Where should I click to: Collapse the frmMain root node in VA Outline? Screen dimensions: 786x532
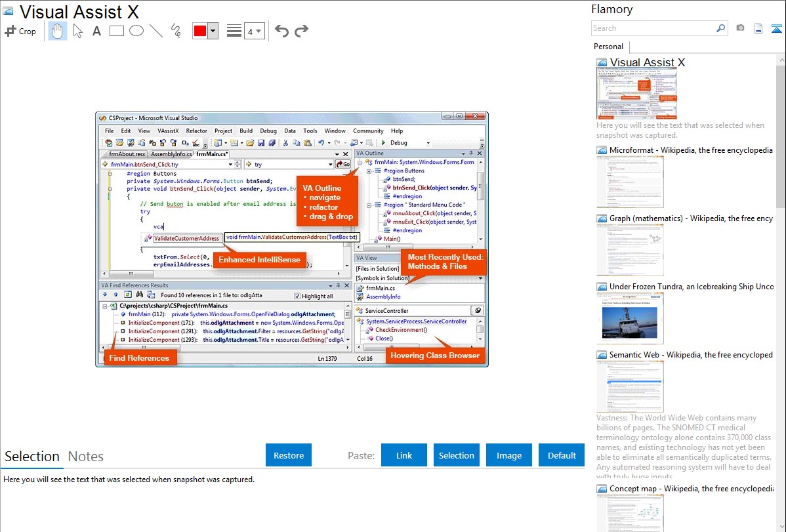[360, 163]
